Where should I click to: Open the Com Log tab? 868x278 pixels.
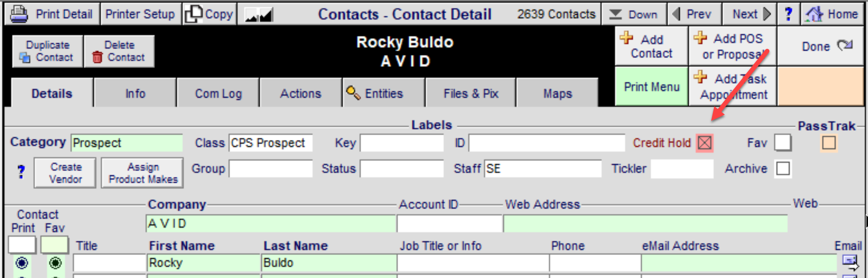[218, 93]
